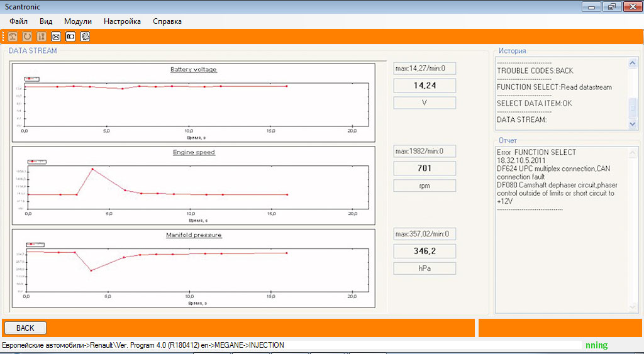Click the circular refresh toolbar icon
644x354 pixels.
[x=26, y=36]
